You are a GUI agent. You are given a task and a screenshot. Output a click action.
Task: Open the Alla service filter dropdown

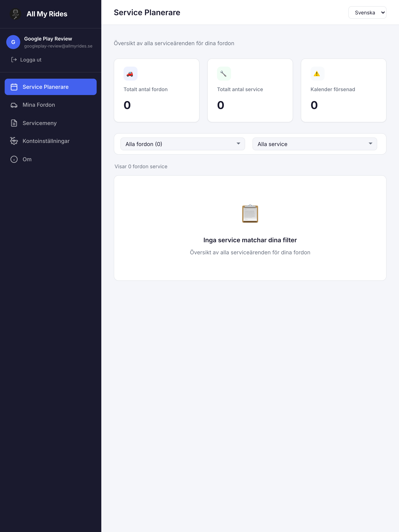(x=314, y=144)
